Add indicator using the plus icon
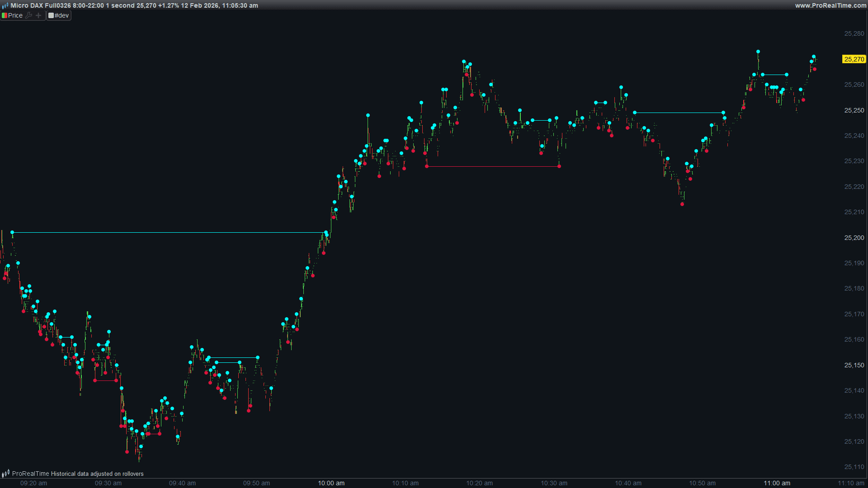This screenshot has height=488, width=868. pyautogui.click(x=38, y=15)
